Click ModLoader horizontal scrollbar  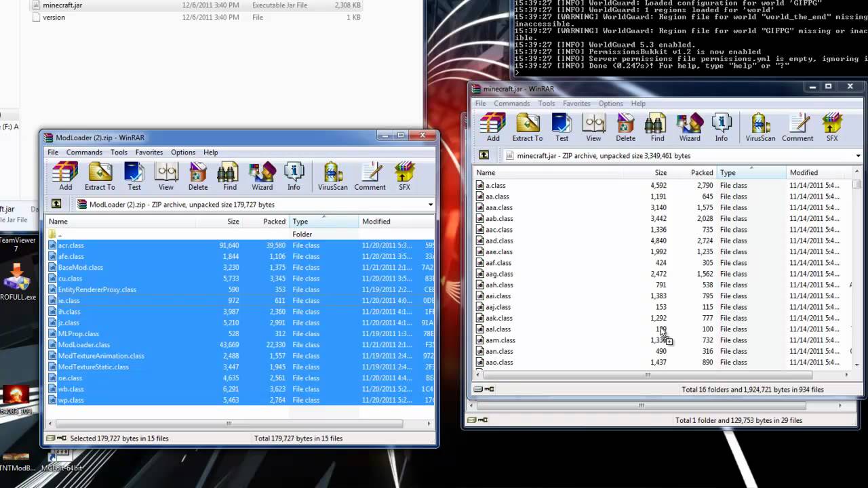click(228, 424)
